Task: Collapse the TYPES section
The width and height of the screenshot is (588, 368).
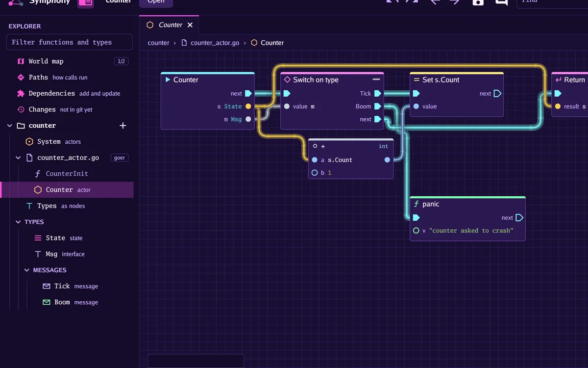Action: pyautogui.click(x=18, y=222)
